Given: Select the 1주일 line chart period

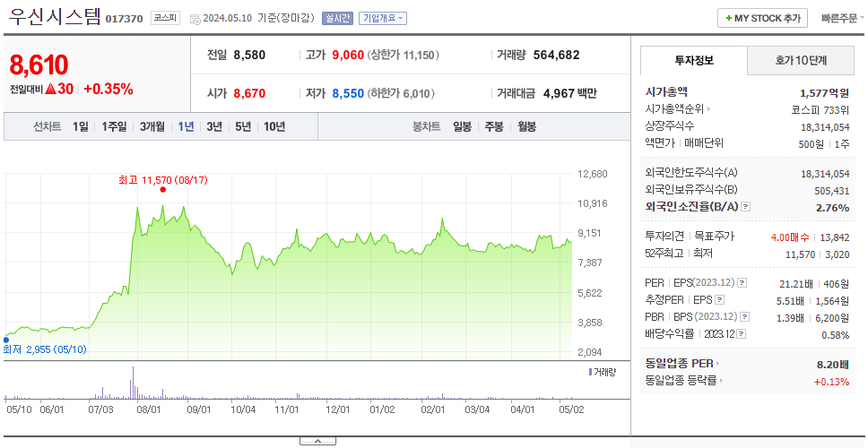Looking at the screenshot, I should click(114, 126).
